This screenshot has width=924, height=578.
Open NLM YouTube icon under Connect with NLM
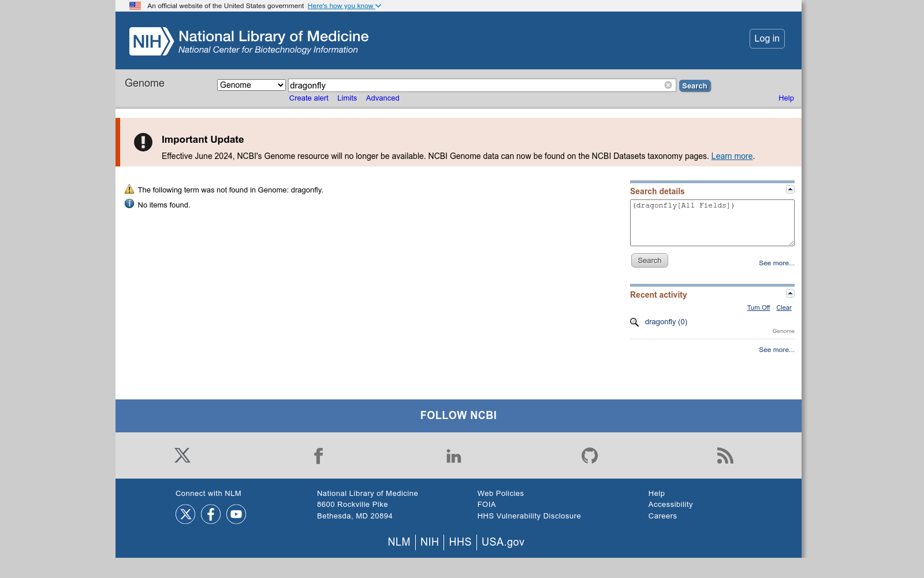point(236,514)
